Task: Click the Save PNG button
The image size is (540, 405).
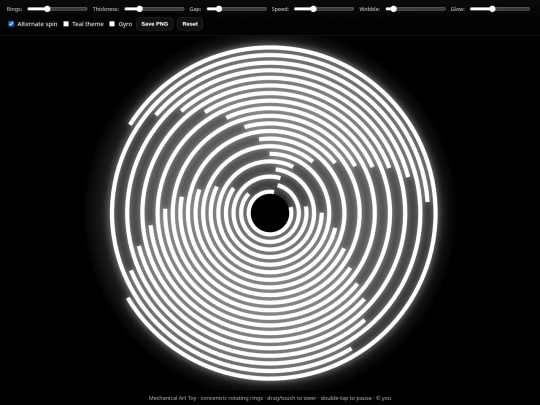Action: pos(155,24)
